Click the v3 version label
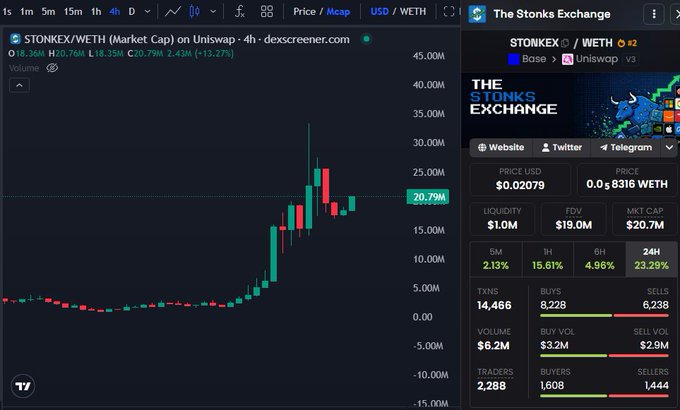The width and height of the screenshot is (680, 410). [631, 59]
